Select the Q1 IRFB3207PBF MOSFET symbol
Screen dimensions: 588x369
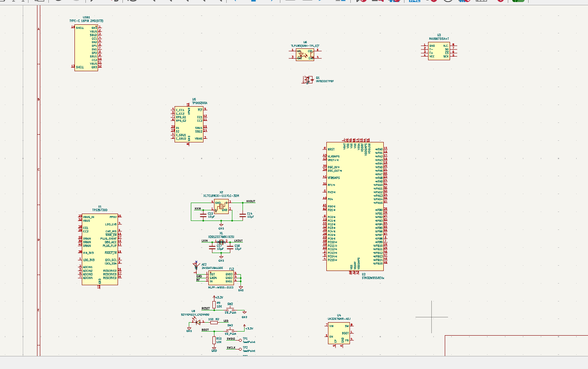pos(308,80)
